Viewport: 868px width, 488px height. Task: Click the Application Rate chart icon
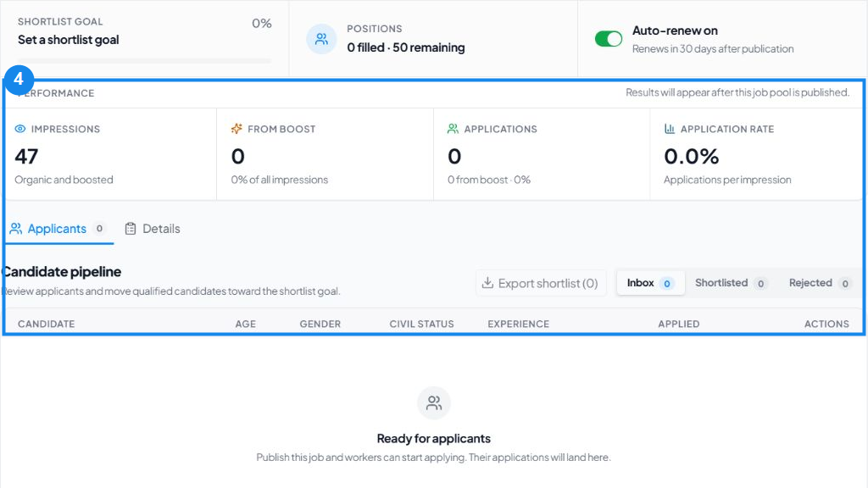[x=670, y=129]
